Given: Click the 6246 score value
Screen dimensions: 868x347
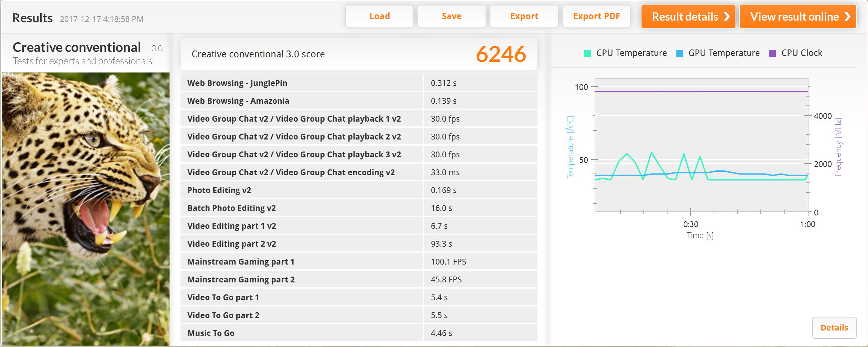Looking at the screenshot, I should point(501,54).
